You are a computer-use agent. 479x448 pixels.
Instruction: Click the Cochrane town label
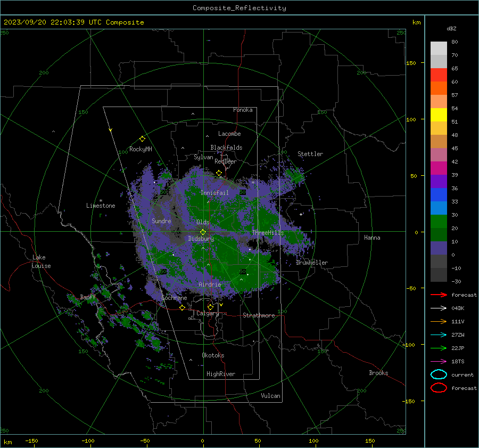[174, 298]
